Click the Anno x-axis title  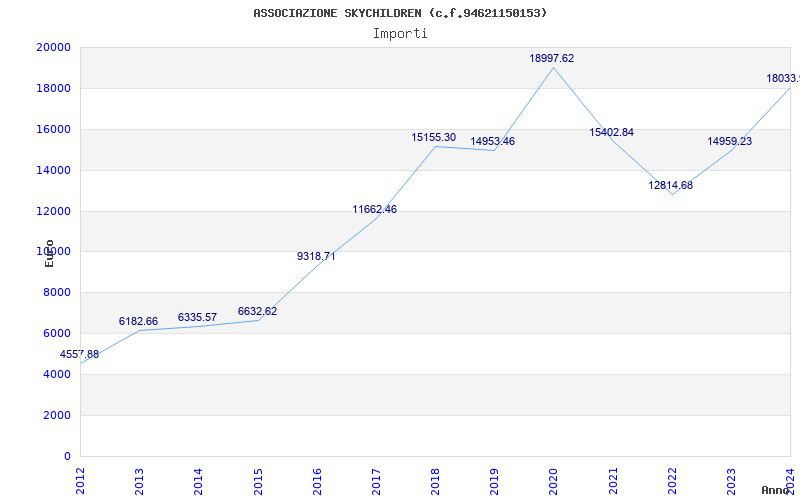click(x=776, y=490)
